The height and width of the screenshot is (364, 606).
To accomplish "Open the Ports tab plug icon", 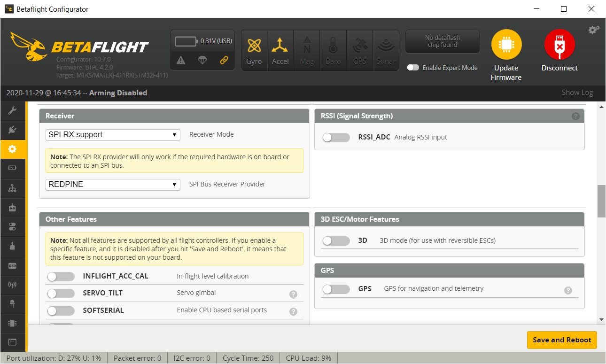I will coord(13,130).
